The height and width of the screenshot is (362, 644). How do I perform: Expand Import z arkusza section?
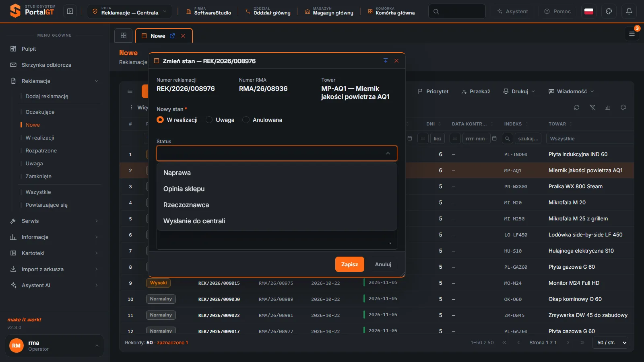pos(55,269)
